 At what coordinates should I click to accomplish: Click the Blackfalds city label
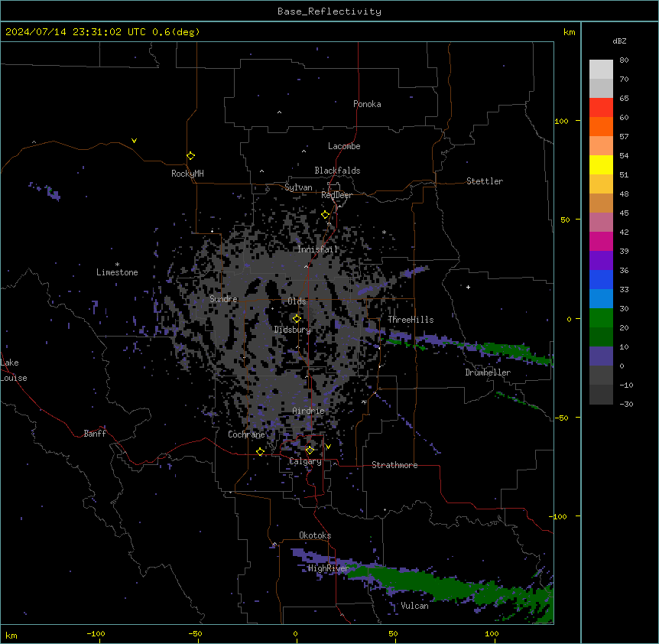click(337, 171)
